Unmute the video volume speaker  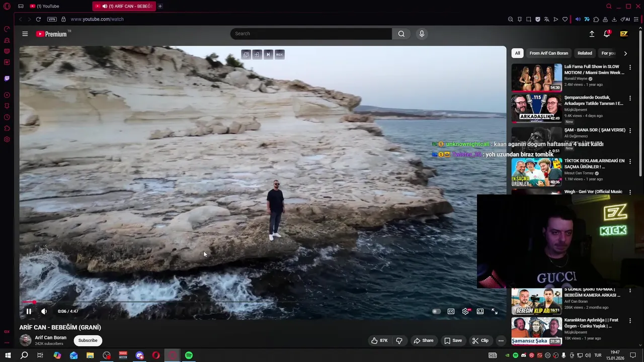click(x=44, y=311)
